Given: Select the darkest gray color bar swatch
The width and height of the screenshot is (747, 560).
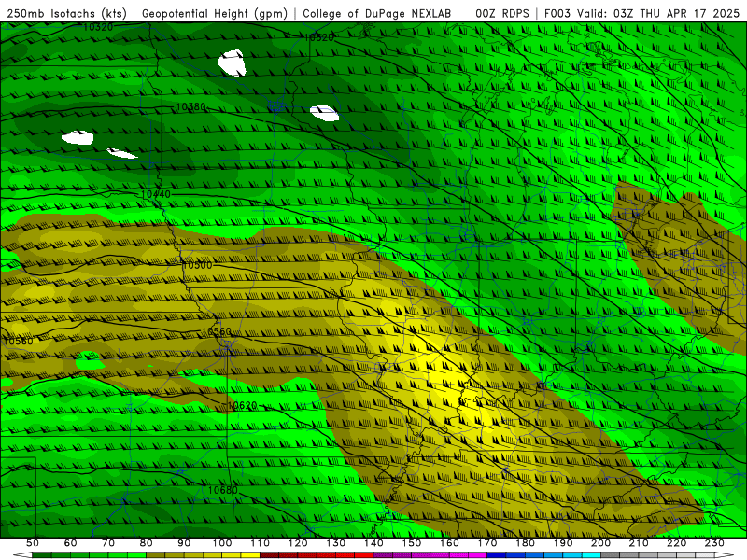Looking at the screenshot, I should click(x=611, y=554).
